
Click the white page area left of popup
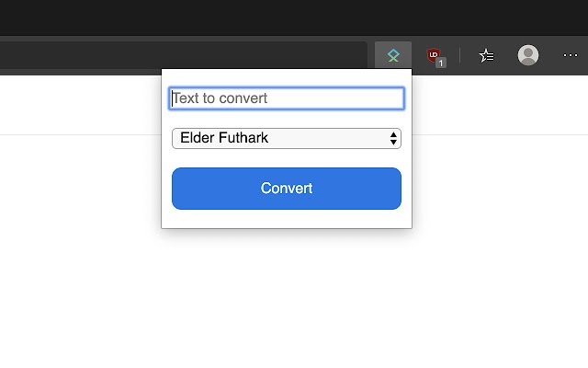(x=83, y=230)
